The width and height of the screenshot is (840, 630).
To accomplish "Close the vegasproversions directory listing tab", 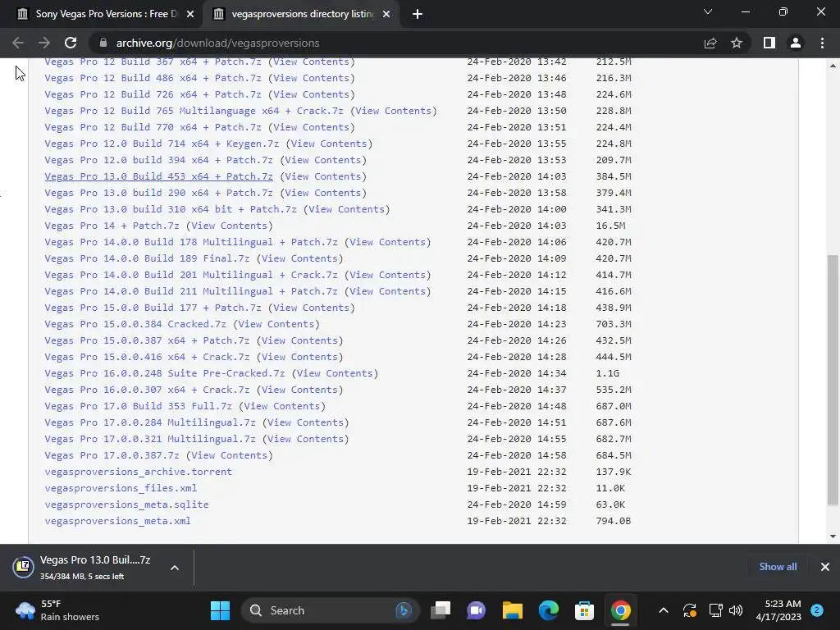I will coord(386,14).
